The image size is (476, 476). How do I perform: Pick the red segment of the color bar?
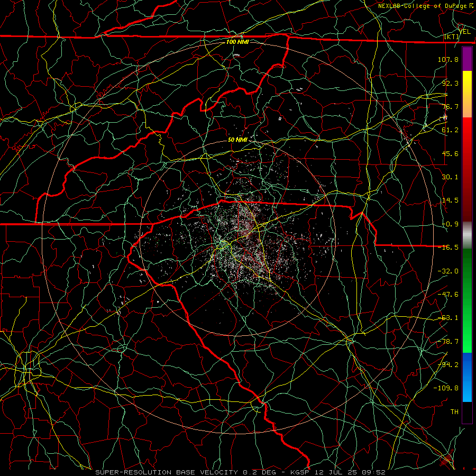coord(467,169)
